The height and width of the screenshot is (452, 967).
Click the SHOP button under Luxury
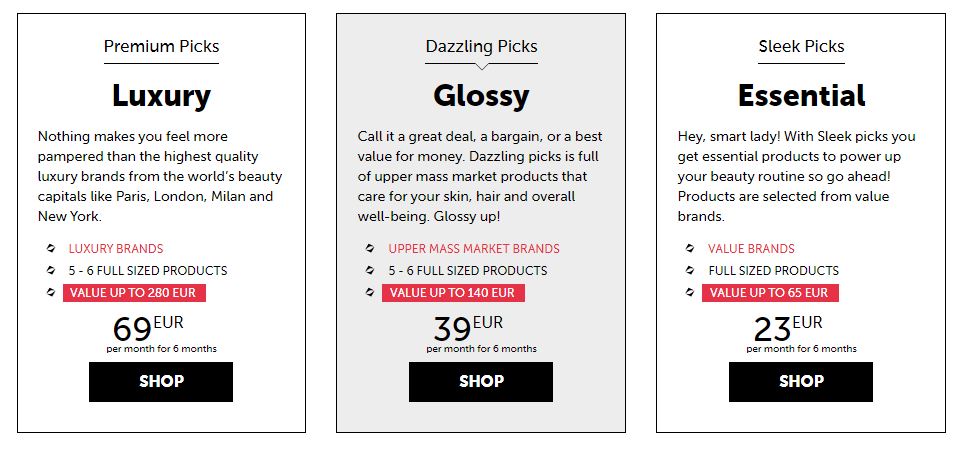(161, 382)
